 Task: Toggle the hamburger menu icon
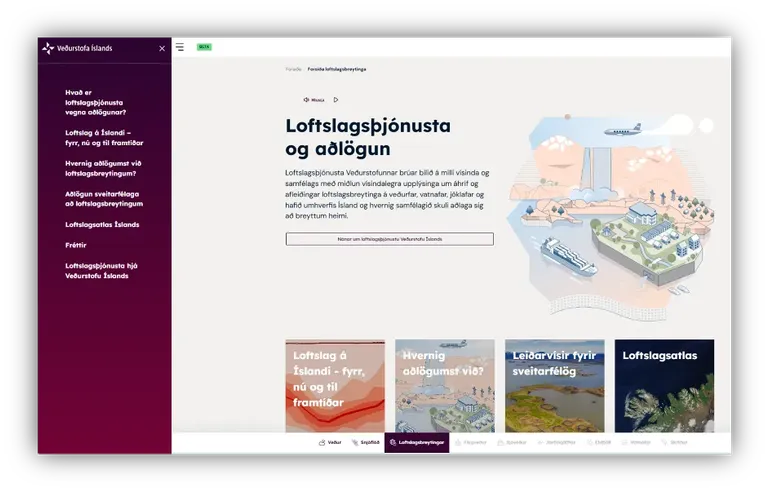(x=180, y=47)
